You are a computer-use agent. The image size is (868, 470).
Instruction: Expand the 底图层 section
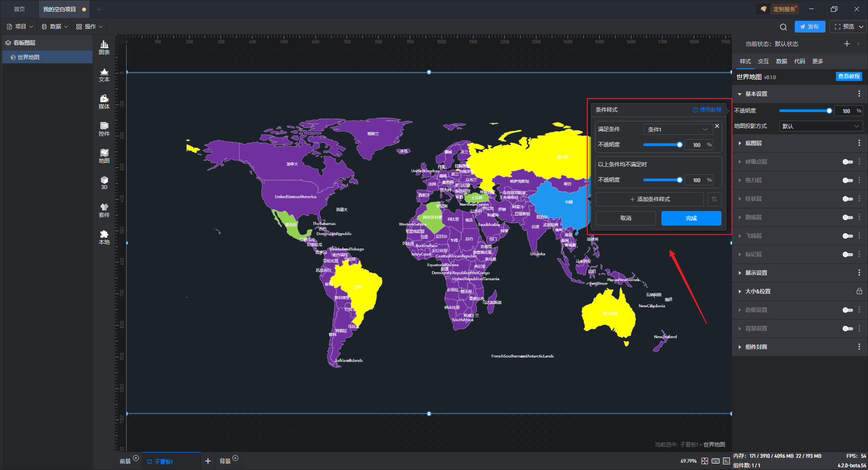pyautogui.click(x=753, y=143)
